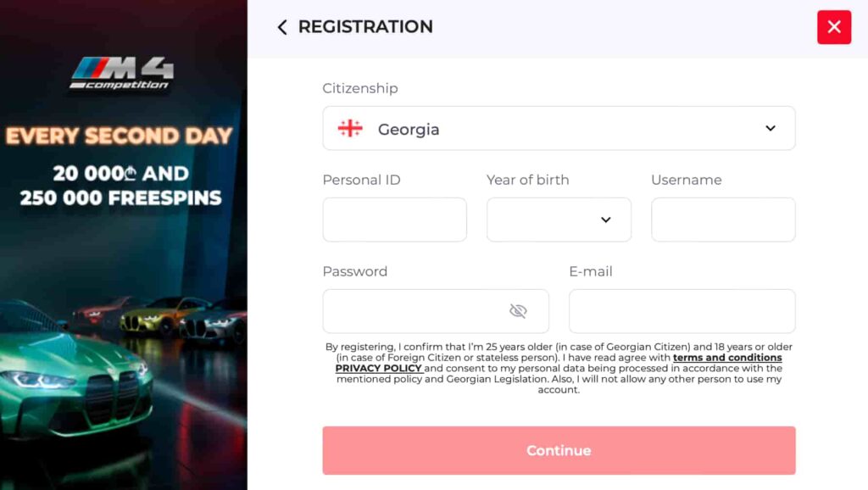Image resolution: width=868 pixels, height=490 pixels.
Task: Expand the Citizenship dropdown chevron
Action: pyautogui.click(x=770, y=129)
